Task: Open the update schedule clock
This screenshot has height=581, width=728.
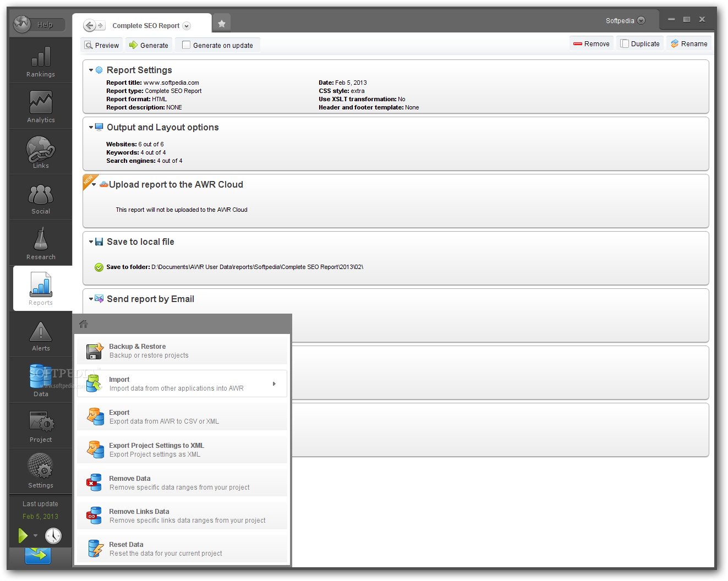Action: 53,536
